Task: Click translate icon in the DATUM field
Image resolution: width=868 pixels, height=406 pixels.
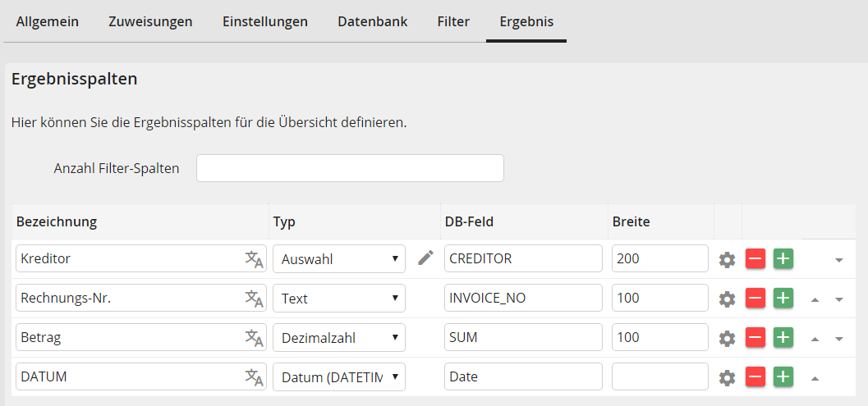Action: (254, 377)
